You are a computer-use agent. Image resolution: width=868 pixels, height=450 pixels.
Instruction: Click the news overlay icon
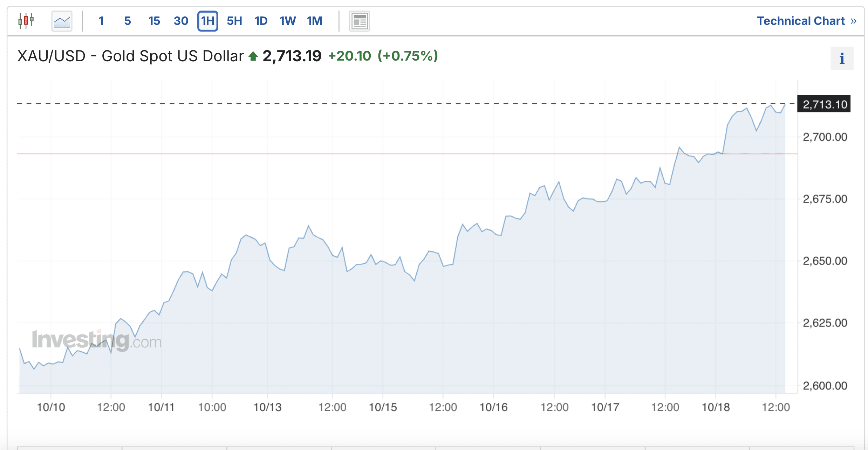(x=359, y=21)
